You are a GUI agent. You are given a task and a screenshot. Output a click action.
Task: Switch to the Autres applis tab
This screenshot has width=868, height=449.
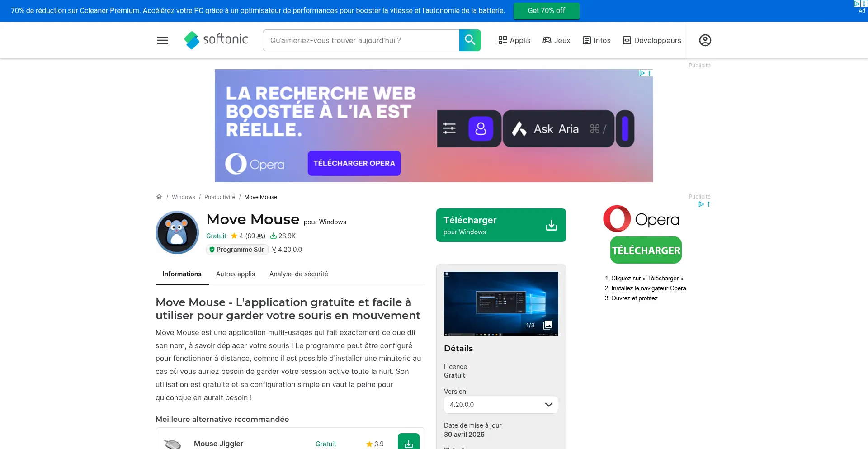236,274
